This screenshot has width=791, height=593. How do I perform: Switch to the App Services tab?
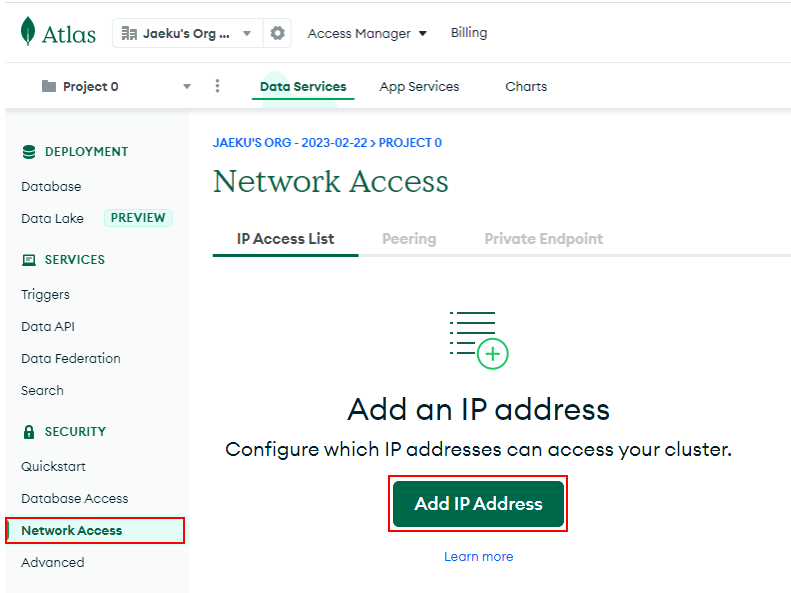419,87
